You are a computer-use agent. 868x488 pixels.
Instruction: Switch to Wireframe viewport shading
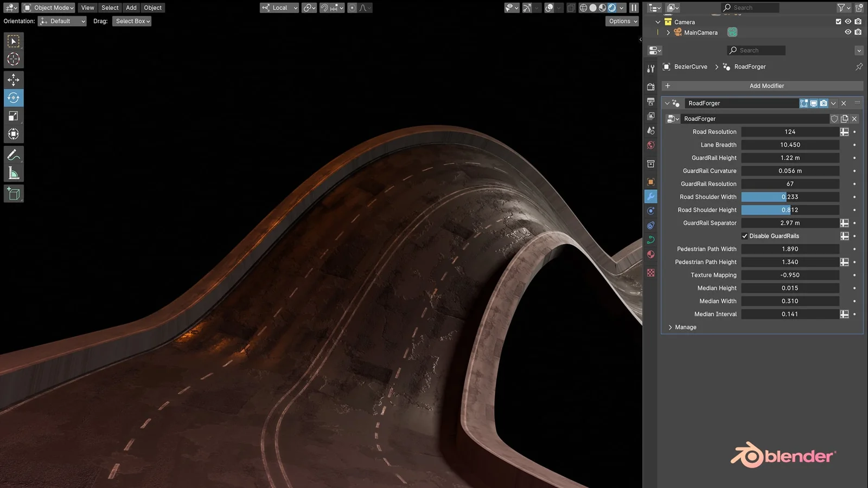point(584,8)
